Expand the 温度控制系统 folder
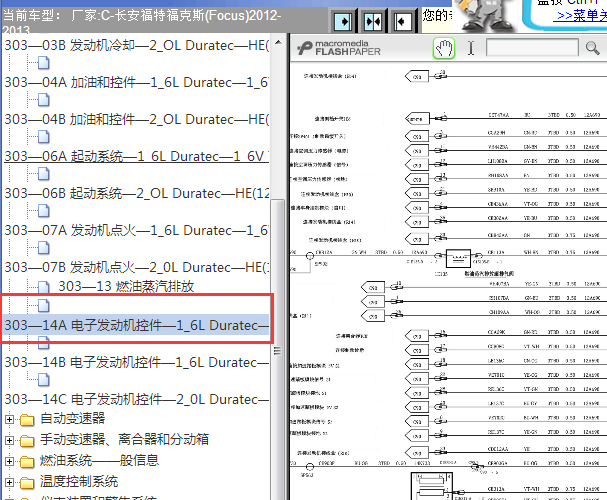This screenshot has height=500, width=607. pyautogui.click(x=9, y=483)
